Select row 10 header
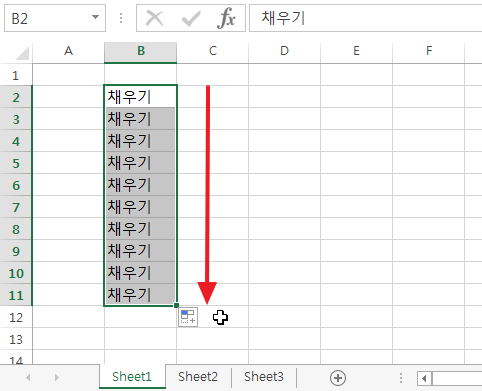The image size is (482, 391). [16, 273]
